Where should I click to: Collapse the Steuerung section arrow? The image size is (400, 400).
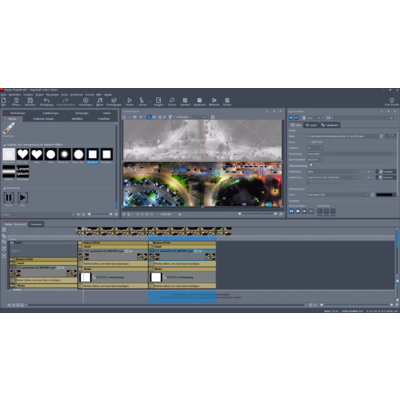point(4,188)
